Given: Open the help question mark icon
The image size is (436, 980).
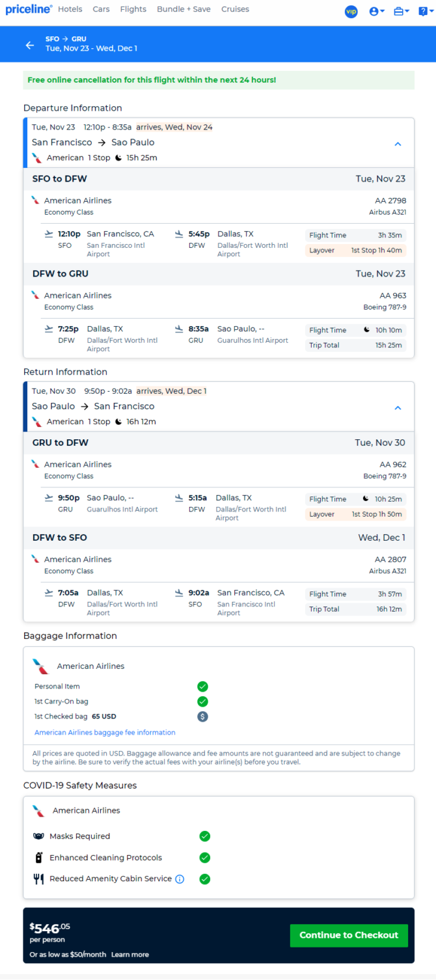Looking at the screenshot, I should click(x=425, y=11).
